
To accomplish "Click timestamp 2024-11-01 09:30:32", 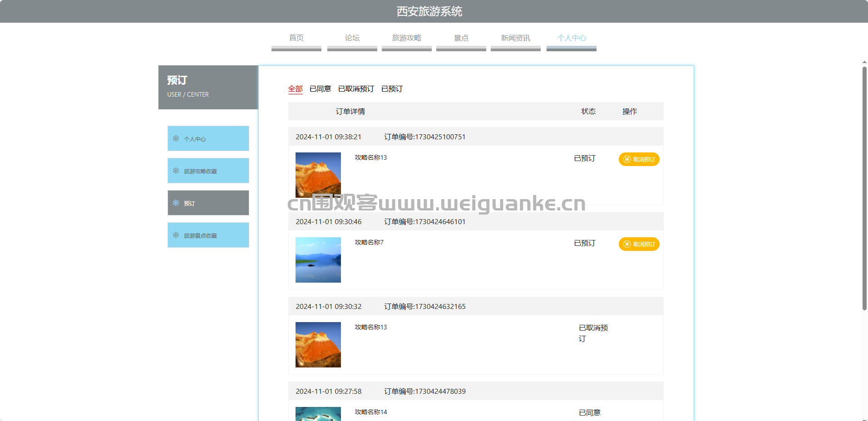I will (329, 307).
